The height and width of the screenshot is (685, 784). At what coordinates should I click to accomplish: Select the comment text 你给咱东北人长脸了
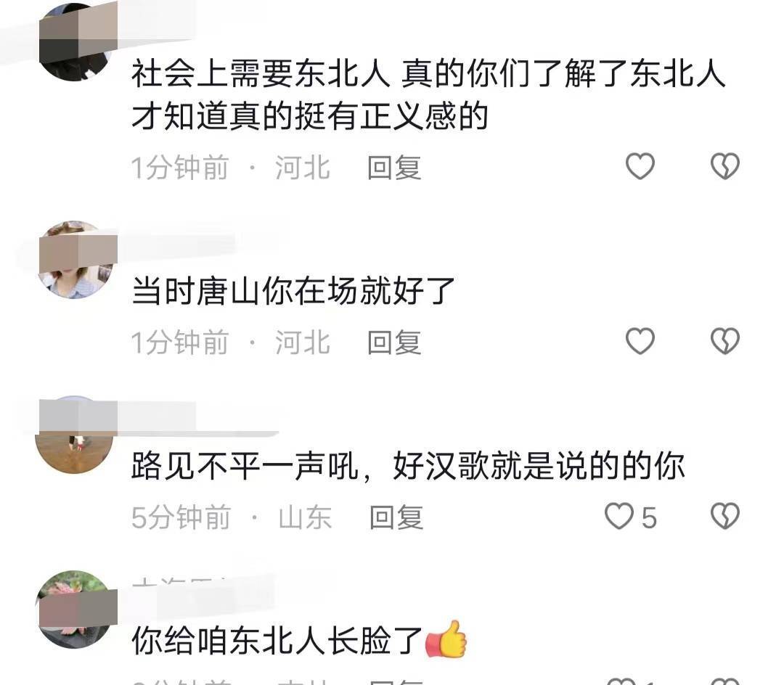277,641
